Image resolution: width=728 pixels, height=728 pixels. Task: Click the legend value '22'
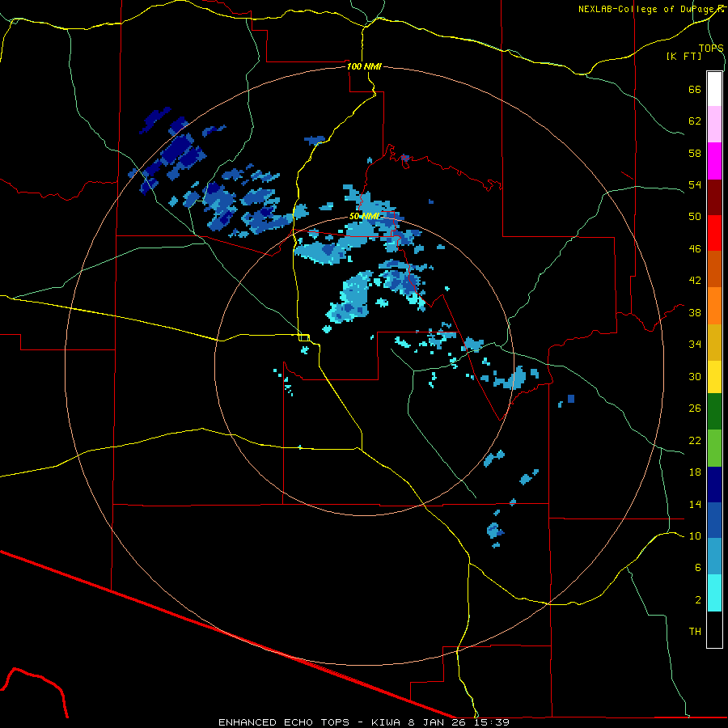tap(695, 440)
